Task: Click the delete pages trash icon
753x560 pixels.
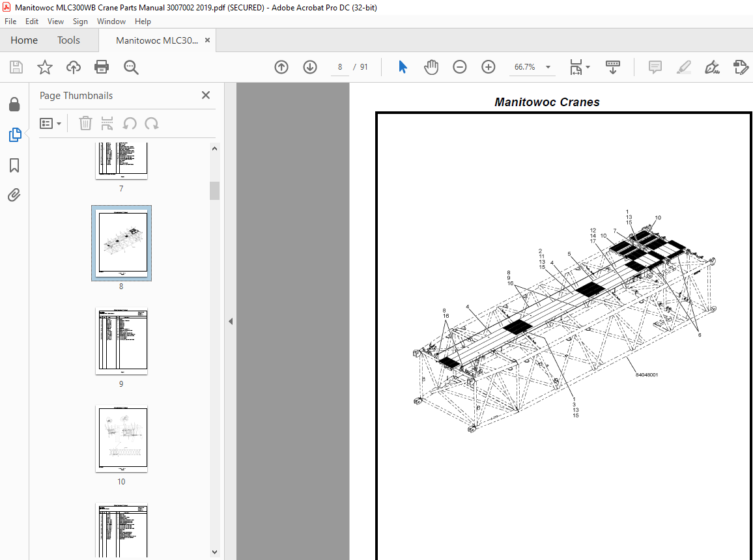Action: [x=85, y=123]
